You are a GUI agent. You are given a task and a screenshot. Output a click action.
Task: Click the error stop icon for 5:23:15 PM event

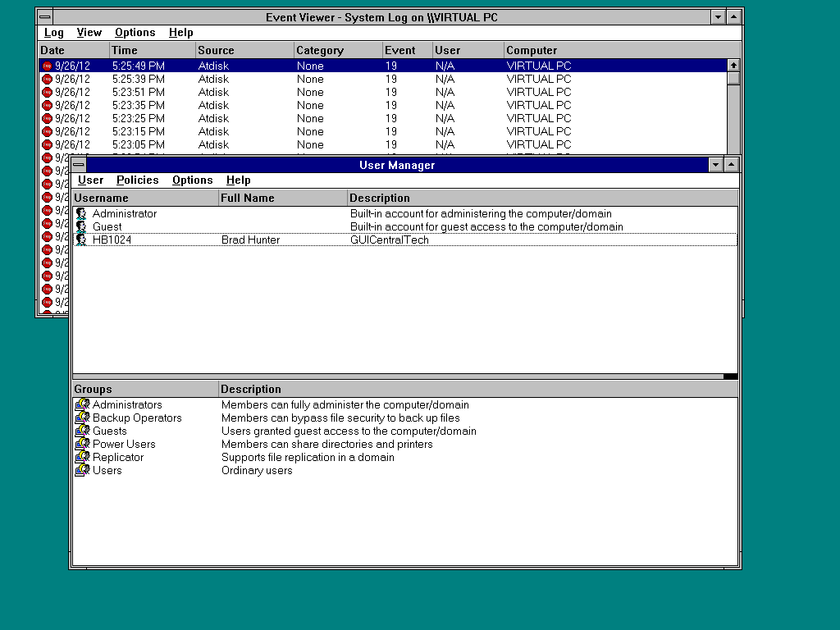pos(47,132)
